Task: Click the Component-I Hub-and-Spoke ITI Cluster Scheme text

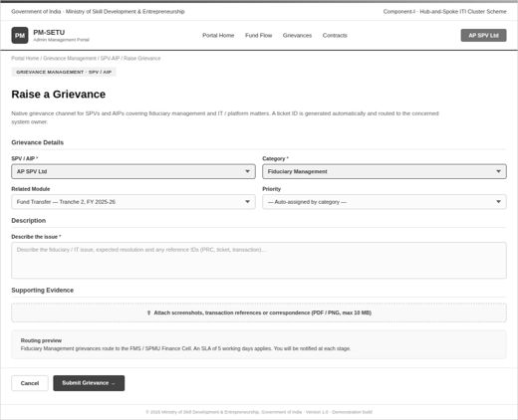Action: click(x=444, y=12)
